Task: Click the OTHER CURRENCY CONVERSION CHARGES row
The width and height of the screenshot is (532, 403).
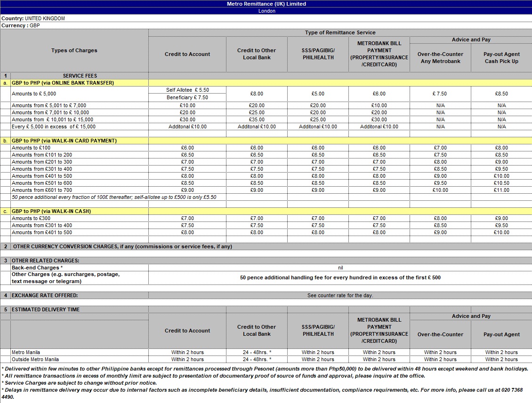Action: (122, 246)
